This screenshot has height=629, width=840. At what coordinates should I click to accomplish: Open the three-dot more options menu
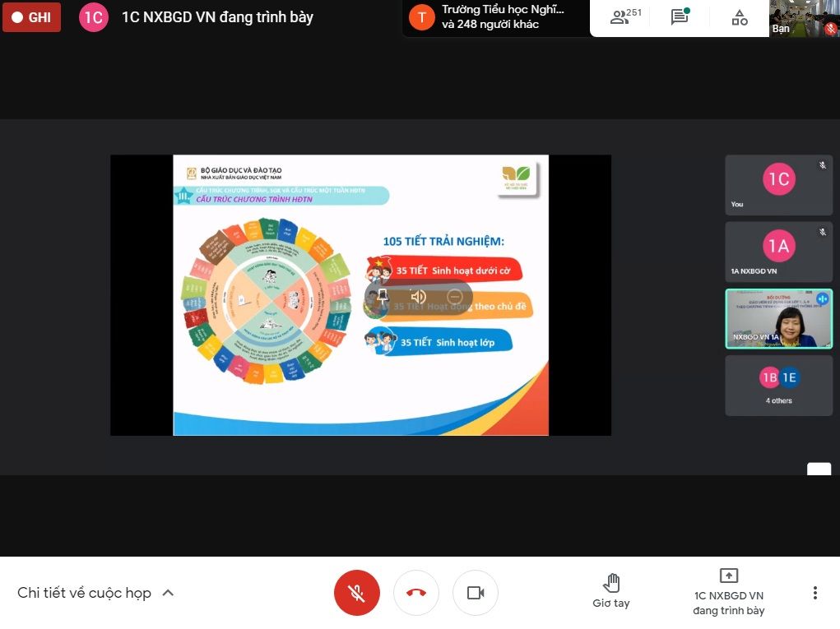(x=814, y=593)
